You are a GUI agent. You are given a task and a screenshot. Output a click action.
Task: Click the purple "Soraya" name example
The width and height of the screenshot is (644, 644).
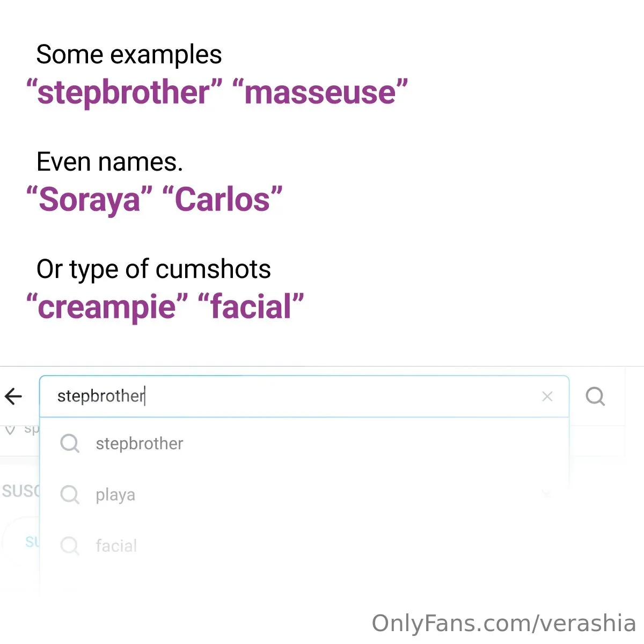tap(89, 200)
